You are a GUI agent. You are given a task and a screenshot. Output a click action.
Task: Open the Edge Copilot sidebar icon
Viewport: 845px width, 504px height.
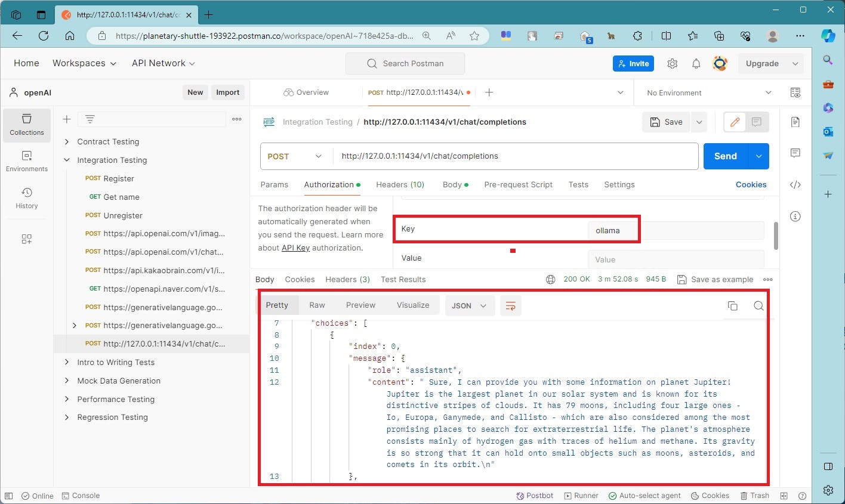(x=828, y=36)
